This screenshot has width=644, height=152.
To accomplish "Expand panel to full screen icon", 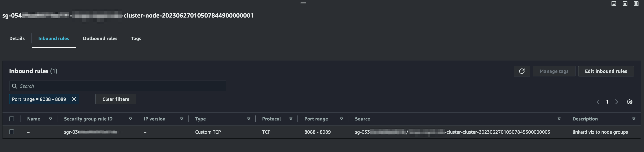I will coord(636,4).
